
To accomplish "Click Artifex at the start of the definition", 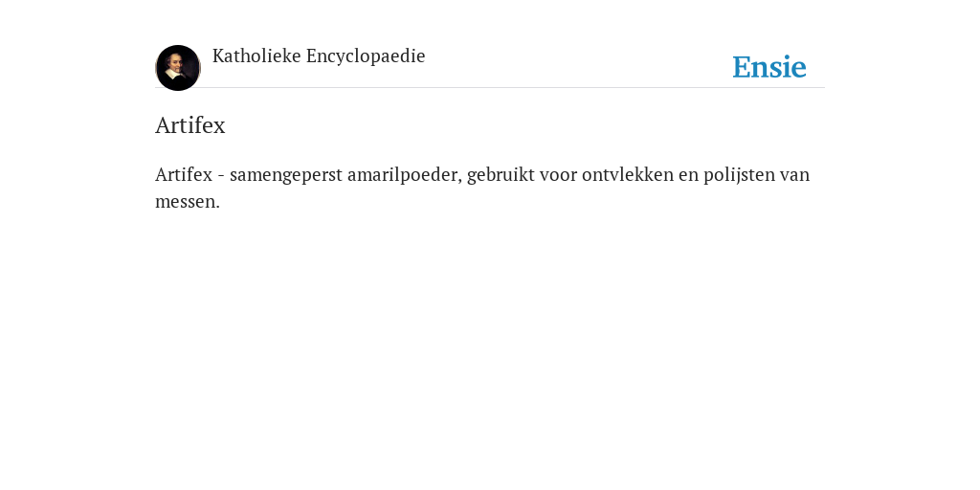I will click(184, 174).
